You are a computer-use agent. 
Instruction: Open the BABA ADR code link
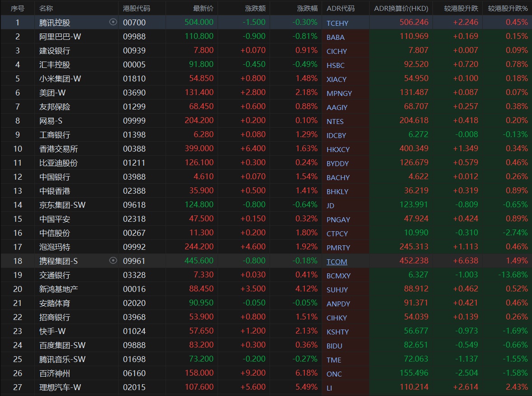[335, 37]
